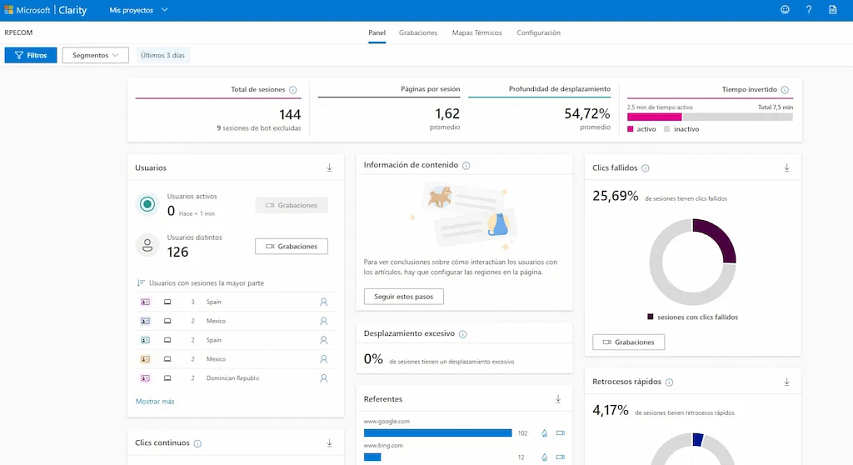Image resolution: width=853 pixels, height=465 pixels.
Task: Click info icon beside Información de contenido
Action: point(466,165)
